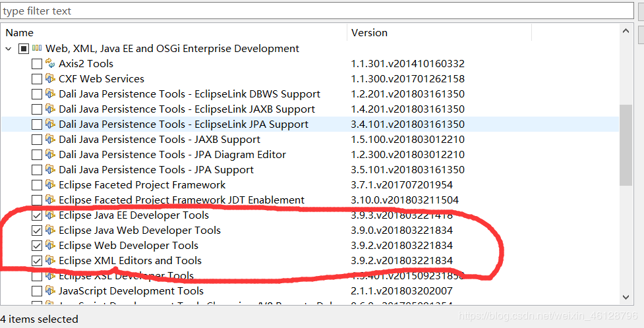Enable Dali EclipseLink DBWS Support checkbox
644x328 pixels.
click(37, 94)
